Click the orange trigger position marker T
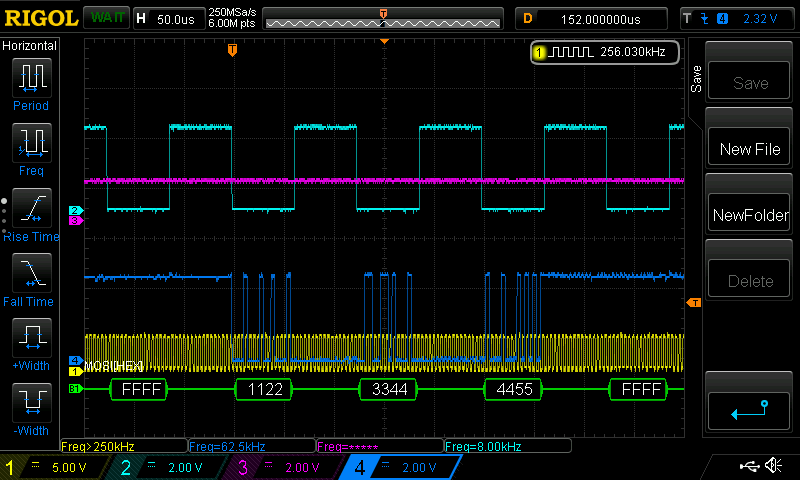 point(232,49)
